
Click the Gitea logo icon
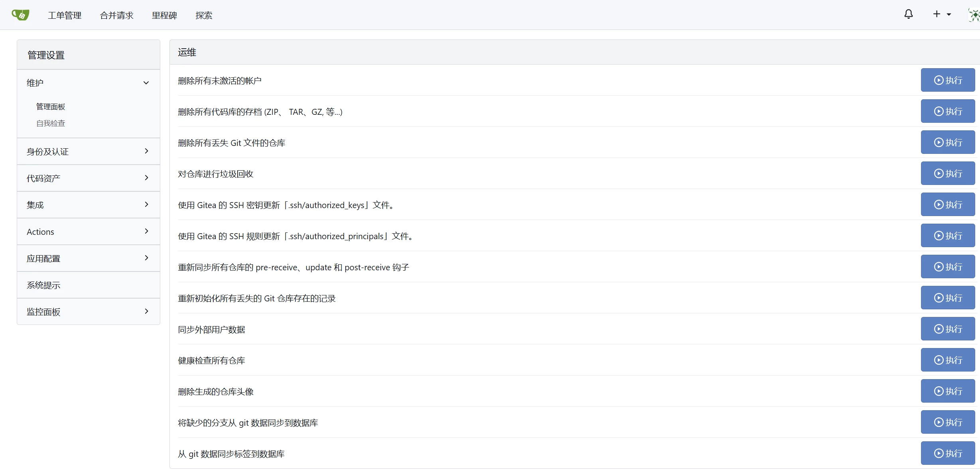pos(20,15)
